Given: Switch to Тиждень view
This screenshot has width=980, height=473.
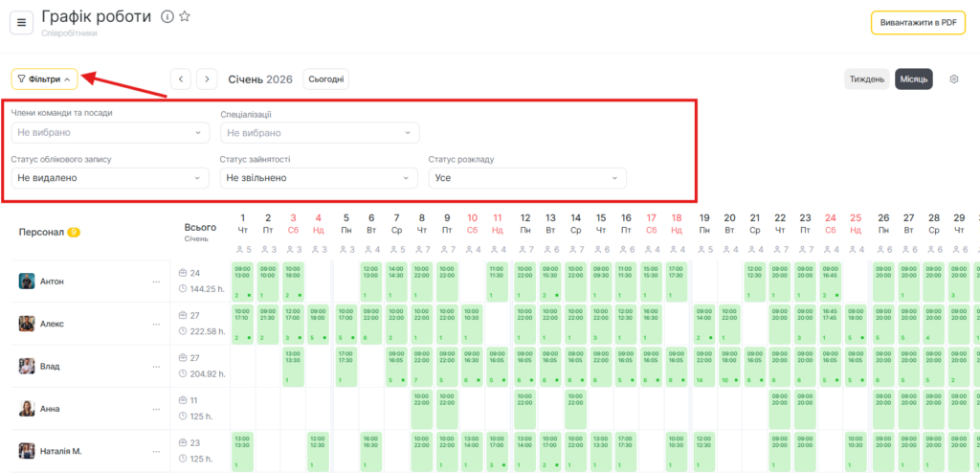Looking at the screenshot, I should [x=867, y=79].
